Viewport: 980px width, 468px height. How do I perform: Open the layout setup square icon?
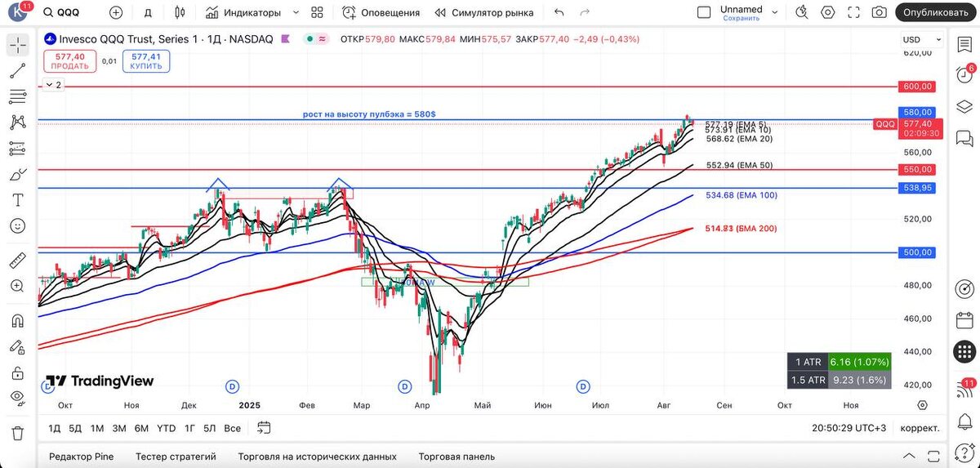point(704,12)
